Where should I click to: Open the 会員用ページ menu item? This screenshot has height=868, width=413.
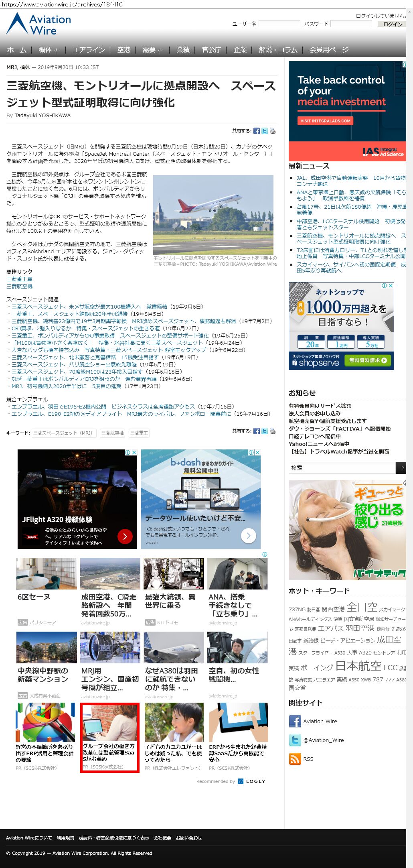[x=329, y=50]
